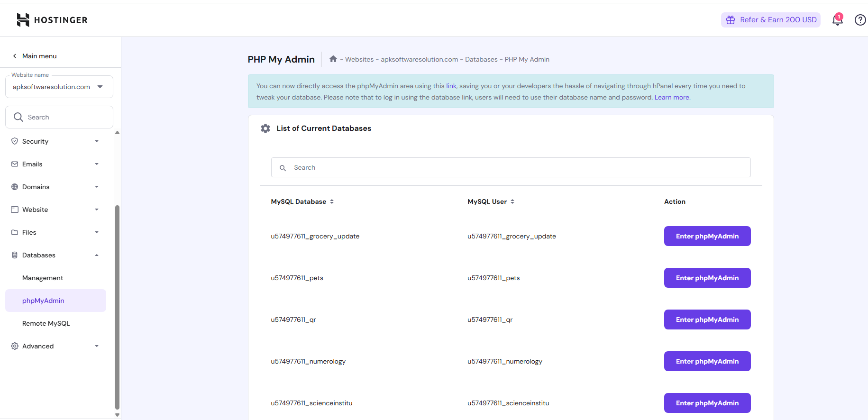Image resolution: width=868 pixels, height=420 pixels.
Task: Select database name u574977611_pets
Action: [x=297, y=278]
